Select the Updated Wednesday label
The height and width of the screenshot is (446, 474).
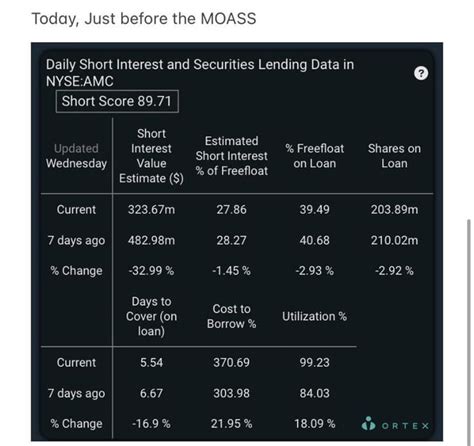coord(76,156)
